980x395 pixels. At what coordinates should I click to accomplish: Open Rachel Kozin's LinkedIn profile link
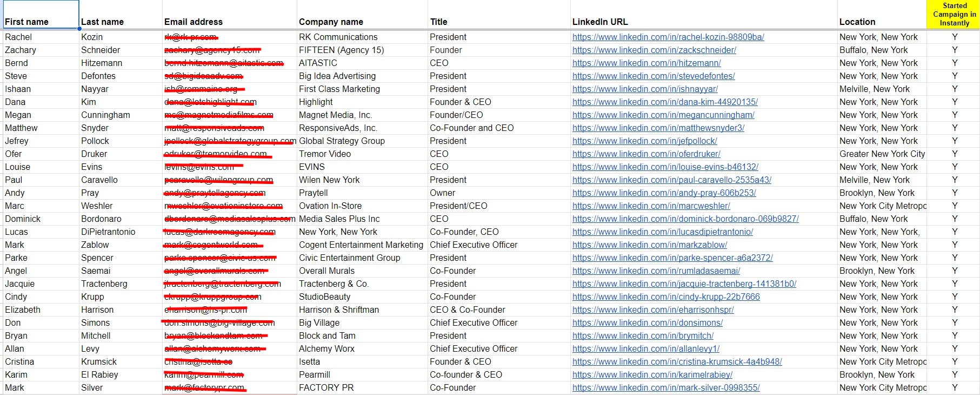click(x=668, y=37)
